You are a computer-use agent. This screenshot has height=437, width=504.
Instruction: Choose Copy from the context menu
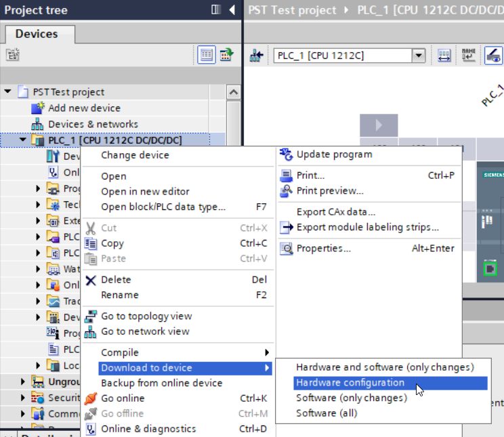point(112,243)
